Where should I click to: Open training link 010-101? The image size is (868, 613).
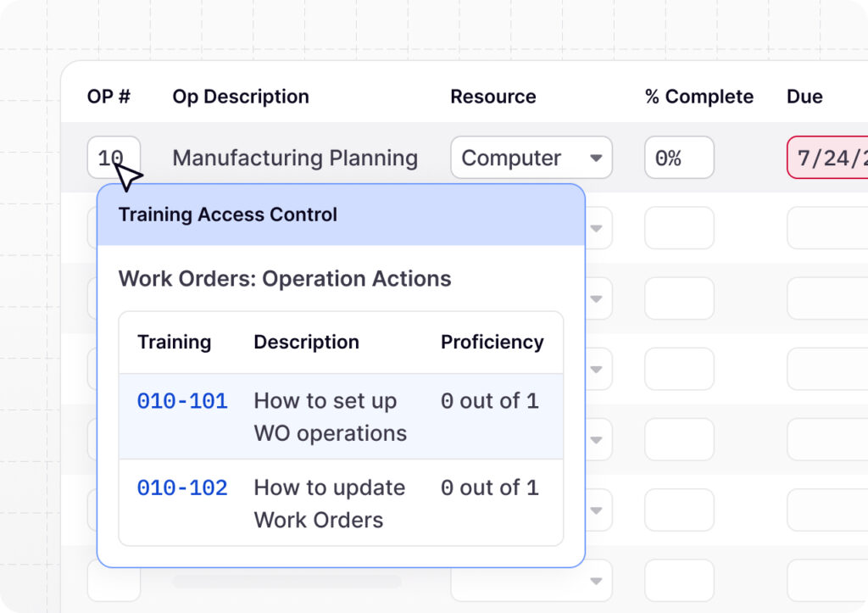(x=182, y=401)
